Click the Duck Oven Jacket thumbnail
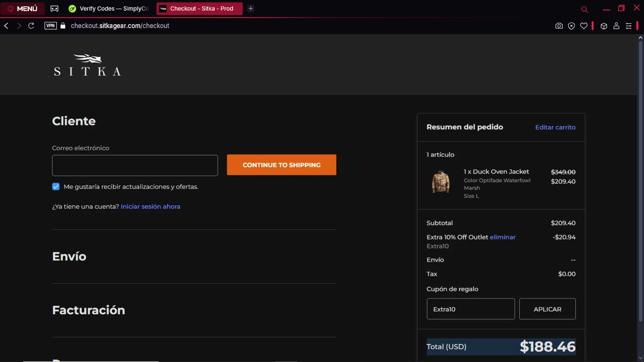Image resolution: width=644 pixels, height=362 pixels. [x=440, y=182]
